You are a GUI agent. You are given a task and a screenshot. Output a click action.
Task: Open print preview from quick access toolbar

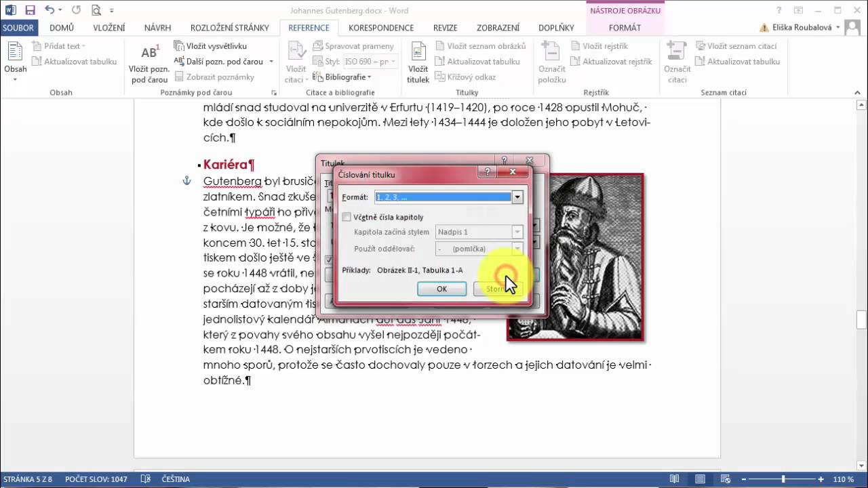(96, 10)
